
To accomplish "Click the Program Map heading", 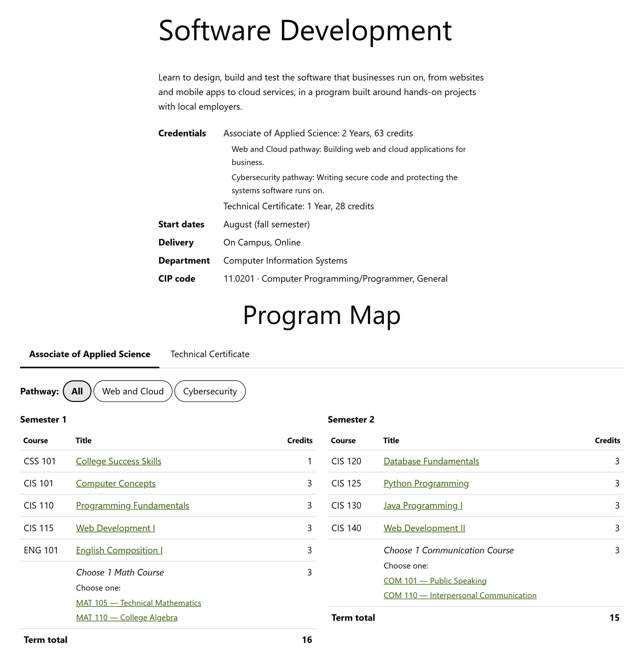I will pyautogui.click(x=322, y=315).
